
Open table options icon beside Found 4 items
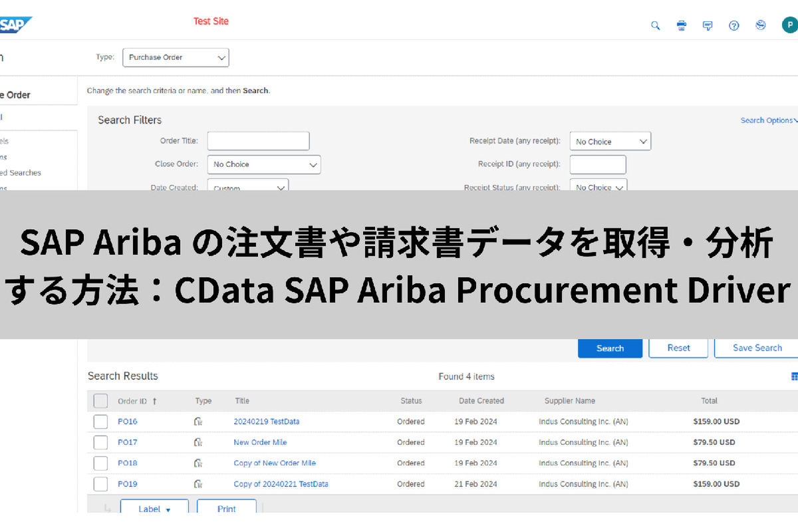pyautogui.click(x=794, y=376)
